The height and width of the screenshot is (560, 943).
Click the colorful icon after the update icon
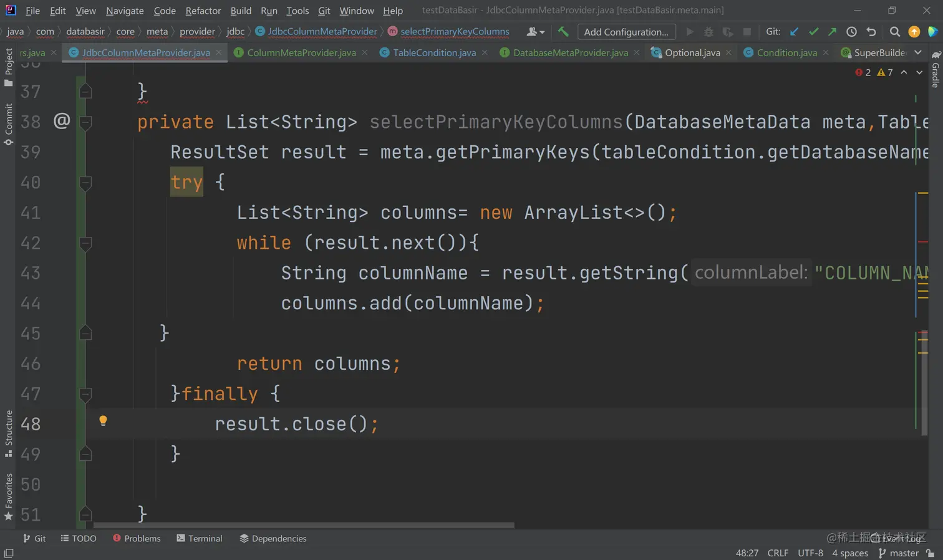pyautogui.click(x=932, y=32)
